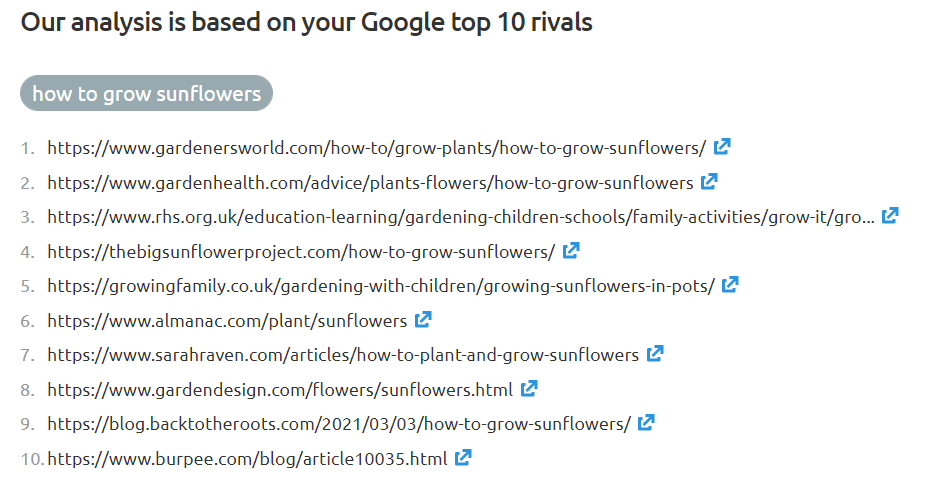Click external icon beside backtotheroots blog URL
The width and height of the screenshot is (941, 489).
click(x=646, y=422)
